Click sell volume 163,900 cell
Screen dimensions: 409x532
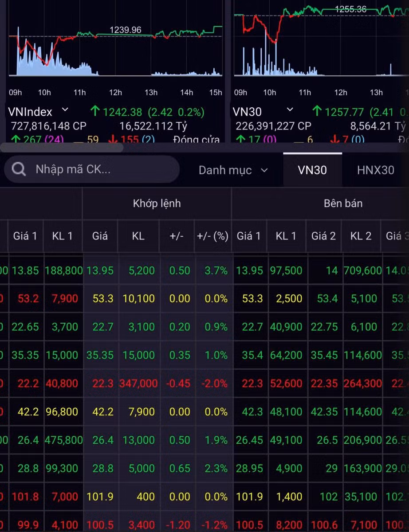pyautogui.click(x=362, y=469)
